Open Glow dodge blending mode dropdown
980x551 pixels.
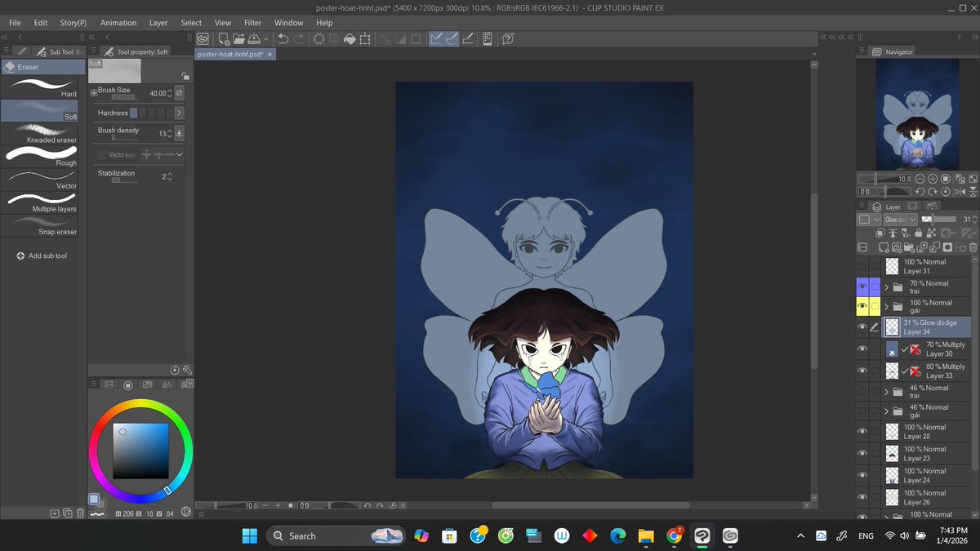(x=899, y=220)
